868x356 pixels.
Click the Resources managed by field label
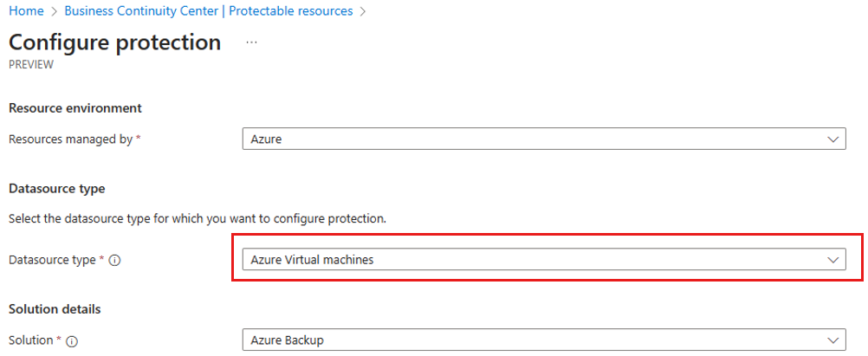click(x=71, y=139)
